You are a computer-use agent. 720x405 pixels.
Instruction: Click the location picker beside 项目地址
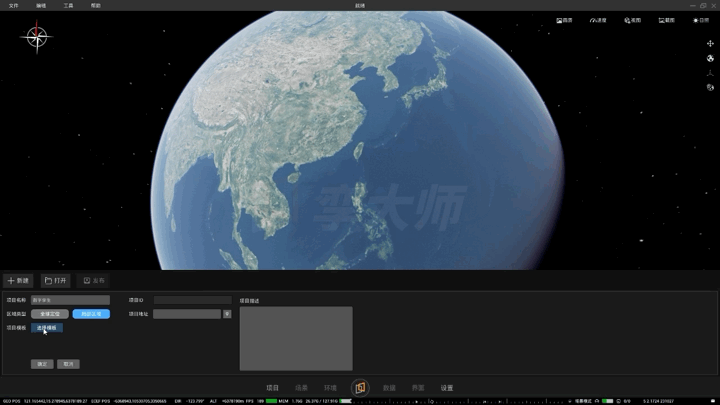pos(227,314)
